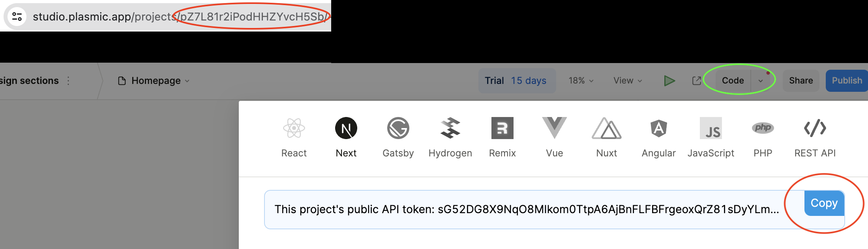Screen dimensions: 868x249
Task: Click the Trial 15 days badge
Action: [x=517, y=81]
